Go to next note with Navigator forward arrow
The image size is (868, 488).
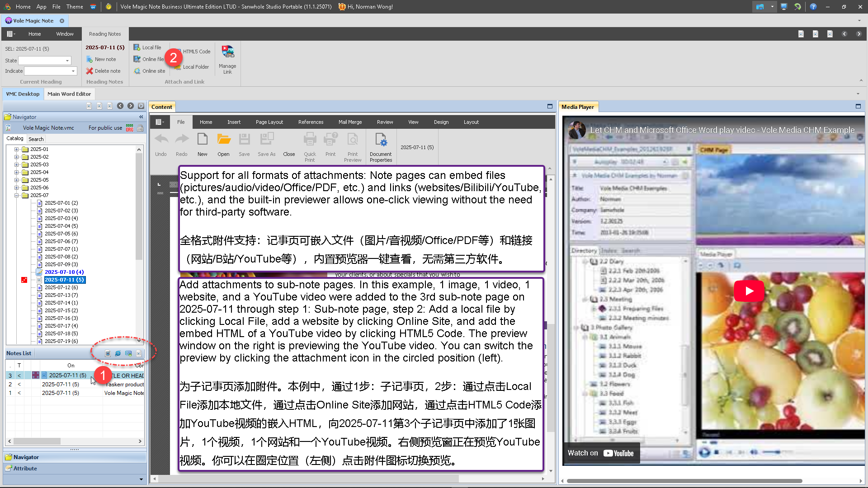click(131, 106)
